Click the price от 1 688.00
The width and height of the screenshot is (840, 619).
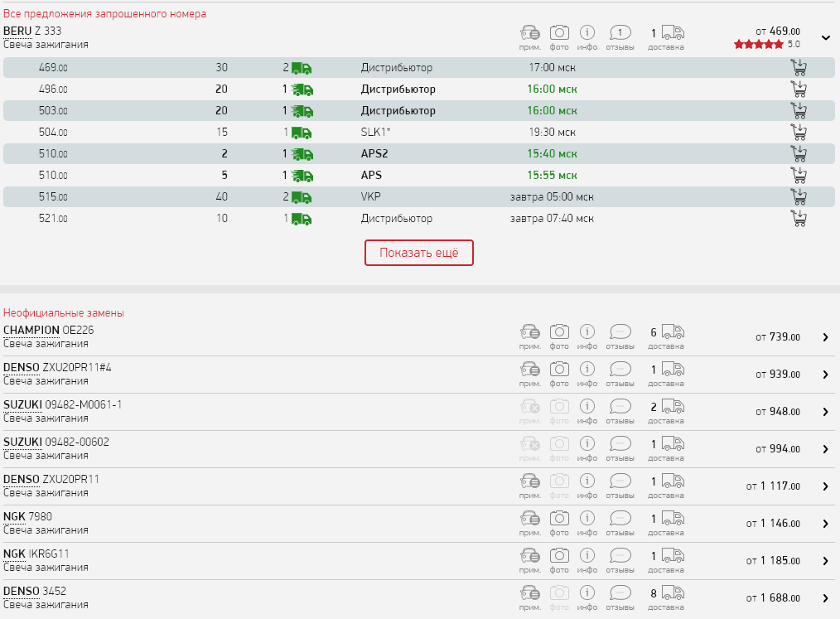tap(773, 598)
